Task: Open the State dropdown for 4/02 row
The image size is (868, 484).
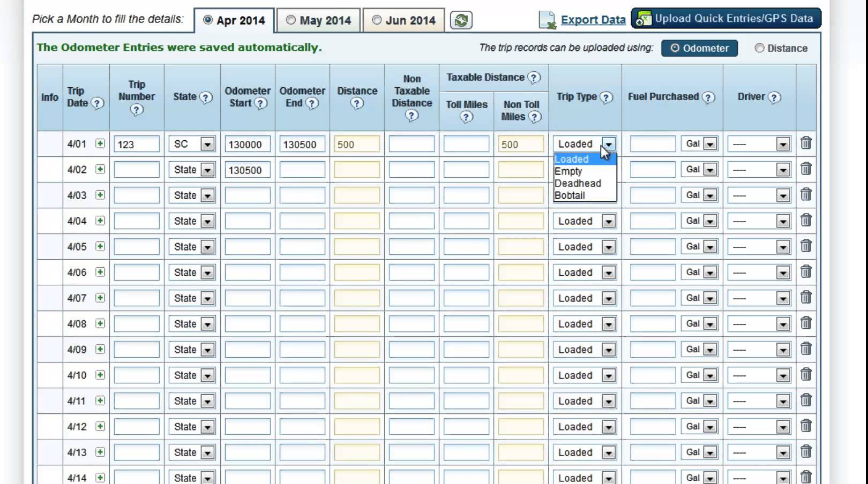Action: point(207,170)
